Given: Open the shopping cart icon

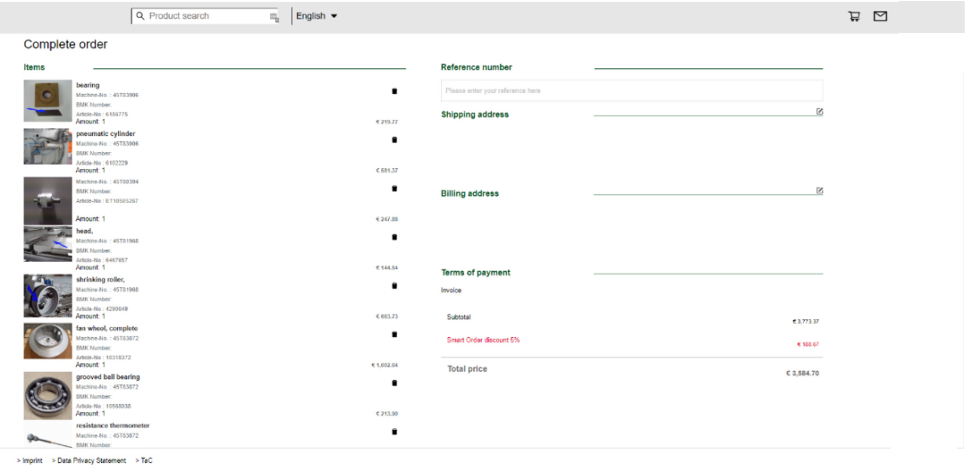Looking at the screenshot, I should pos(854,16).
